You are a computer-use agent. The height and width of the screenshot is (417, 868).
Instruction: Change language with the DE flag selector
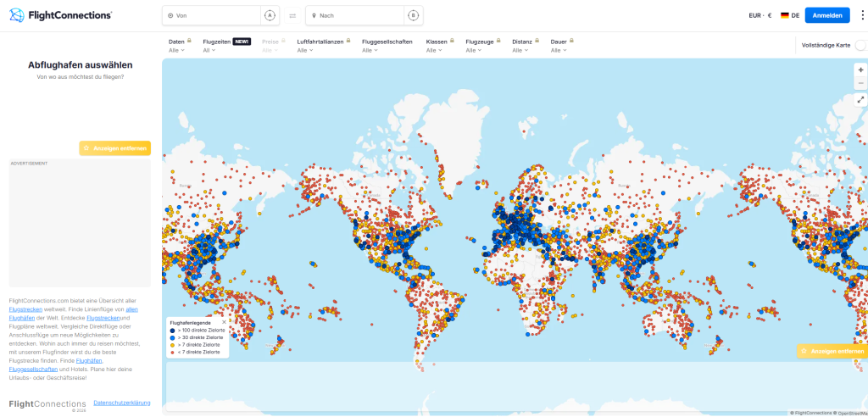(789, 15)
